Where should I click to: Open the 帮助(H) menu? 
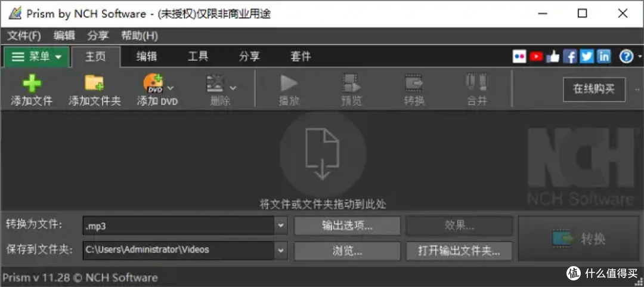point(140,36)
